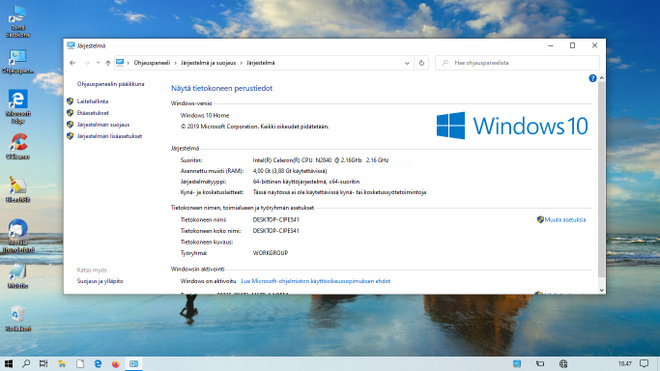660x371 pixels.
Task: Click the vertical scrollbar in the system window
Action: [x=601, y=179]
